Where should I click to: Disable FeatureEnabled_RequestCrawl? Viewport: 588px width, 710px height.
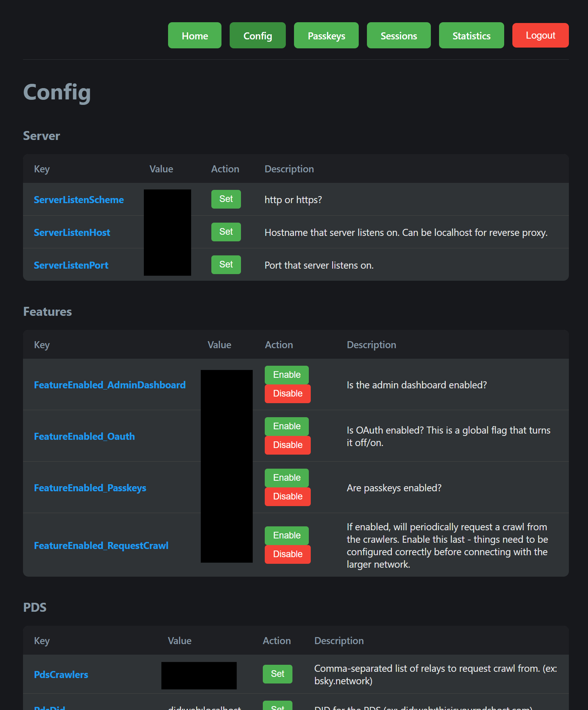287,554
